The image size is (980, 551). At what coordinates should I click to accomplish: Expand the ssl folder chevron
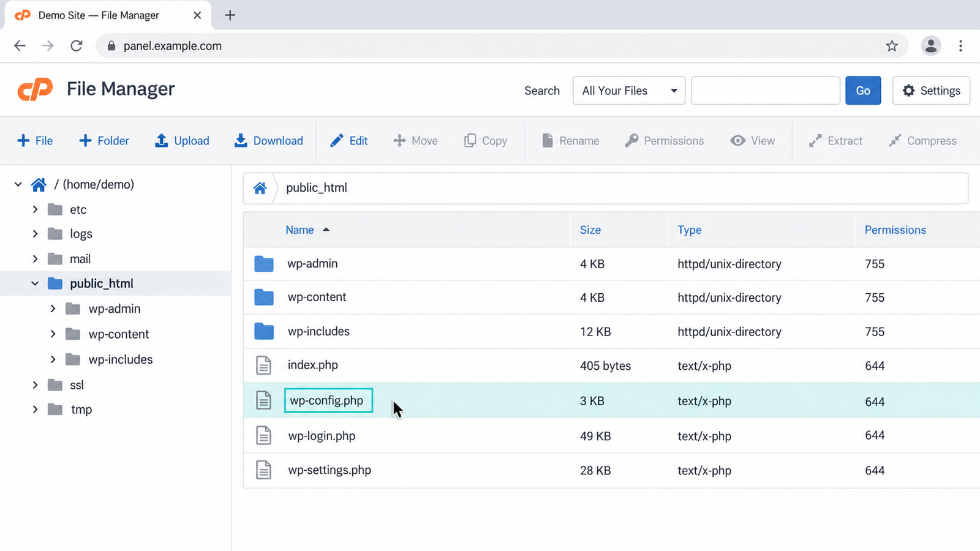point(35,385)
